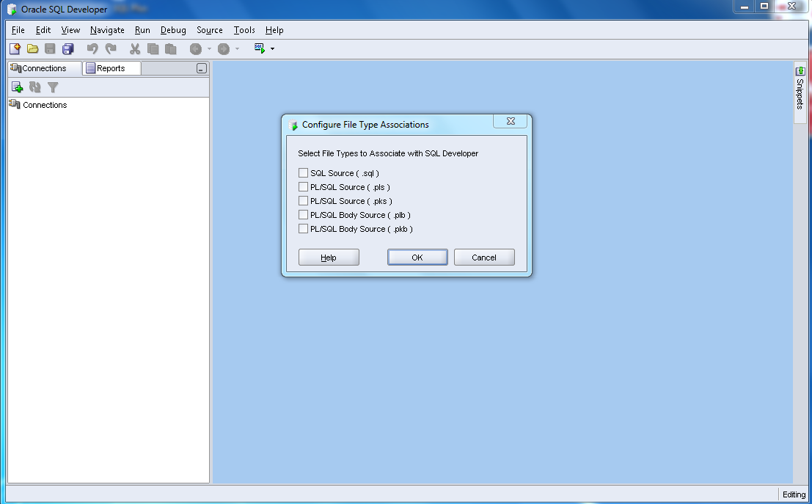The width and height of the screenshot is (812, 504).
Task: Select PL/SQL Body Source (.plb) checkbox
Action: pyautogui.click(x=304, y=214)
